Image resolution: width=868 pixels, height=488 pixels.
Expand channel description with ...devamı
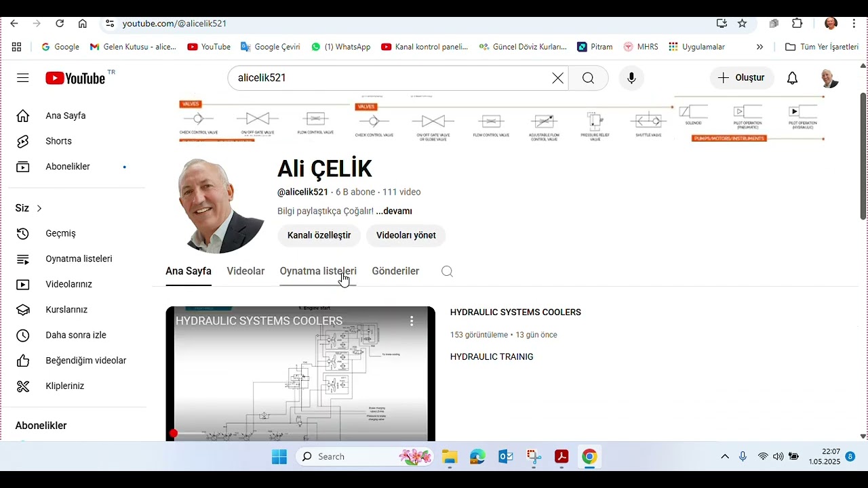tap(394, 211)
